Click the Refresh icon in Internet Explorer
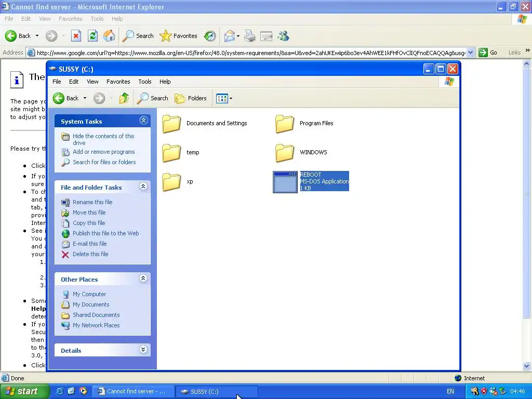This screenshot has width=532, height=399. pyautogui.click(x=92, y=36)
